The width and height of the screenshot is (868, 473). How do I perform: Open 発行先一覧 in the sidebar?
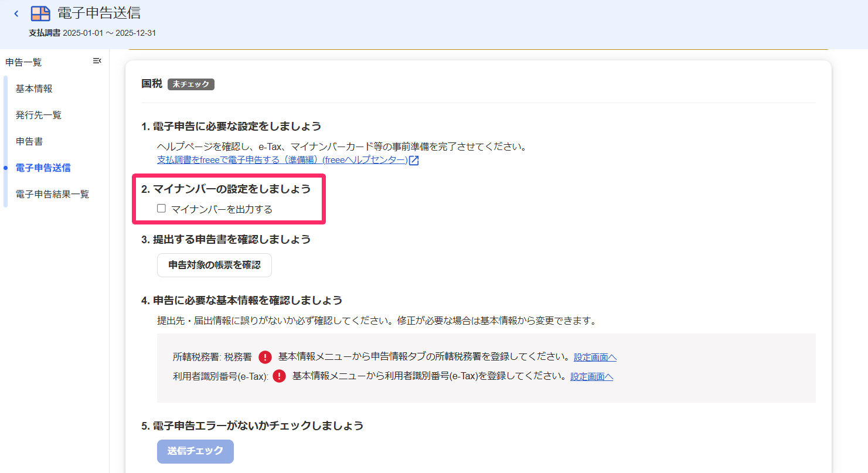(39, 115)
